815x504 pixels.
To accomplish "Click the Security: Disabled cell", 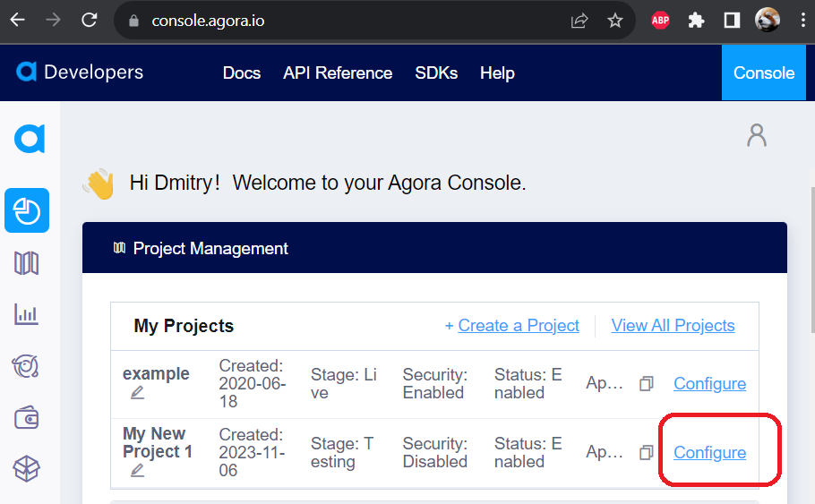I will 435,453.
